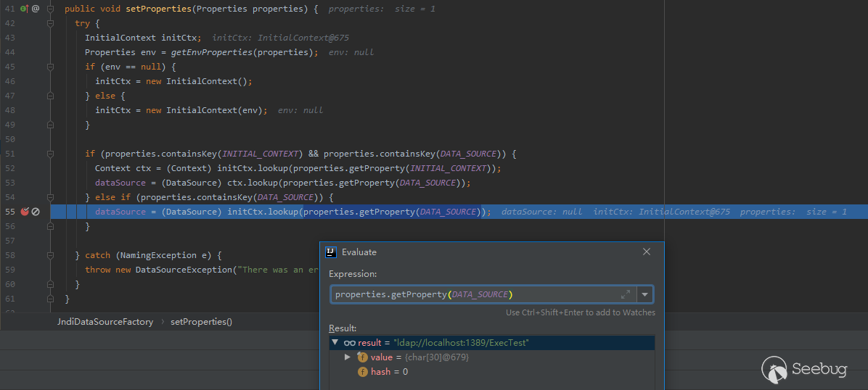The image size is (868, 390).
Task: Click the @ annotation gutter icon on line 41
Action: pos(36,9)
